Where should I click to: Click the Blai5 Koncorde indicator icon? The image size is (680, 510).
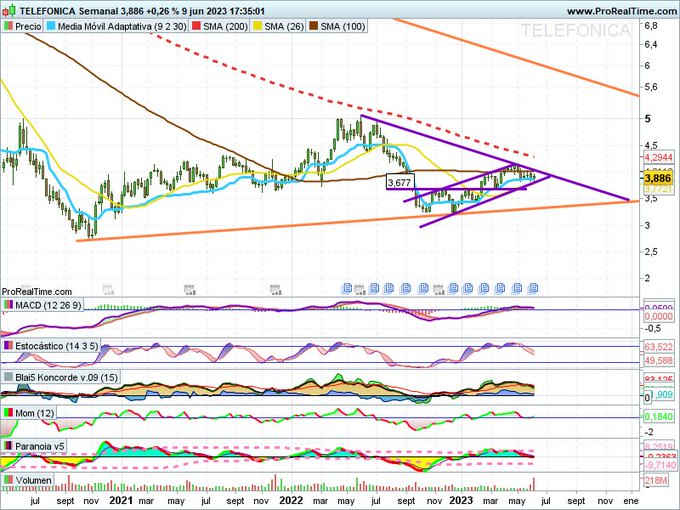(8, 377)
